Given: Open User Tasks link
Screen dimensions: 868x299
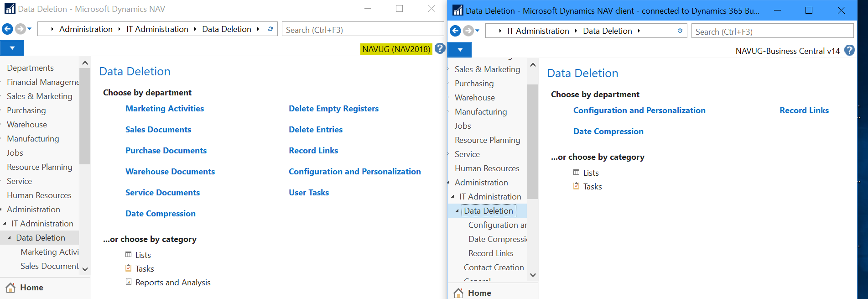Looking at the screenshot, I should (x=309, y=193).
